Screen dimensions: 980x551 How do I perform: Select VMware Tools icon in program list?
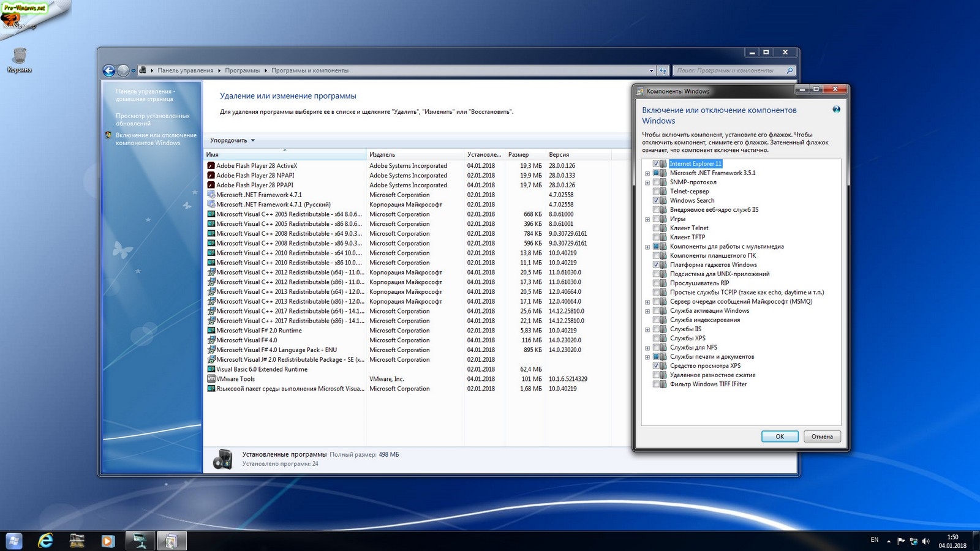pyautogui.click(x=211, y=379)
